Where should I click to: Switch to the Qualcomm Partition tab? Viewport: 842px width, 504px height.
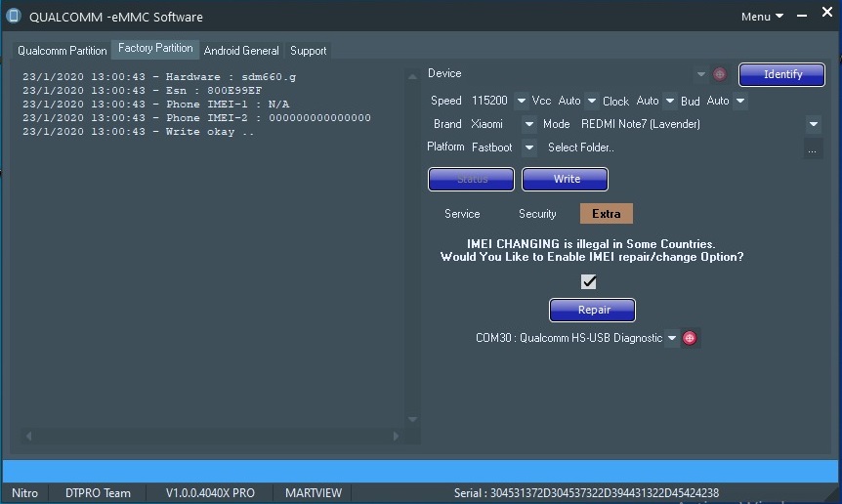[63, 51]
